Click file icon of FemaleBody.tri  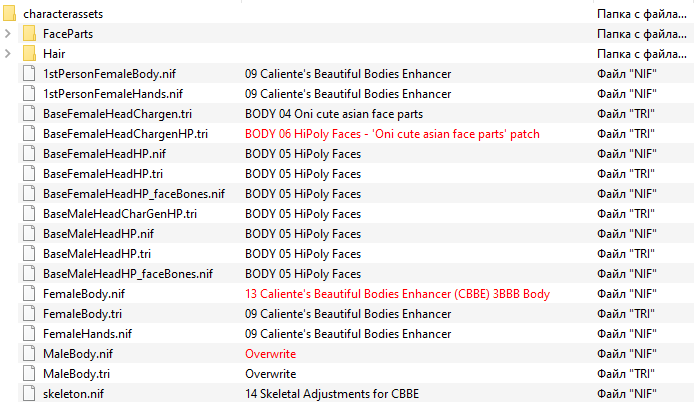[x=29, y=313]
